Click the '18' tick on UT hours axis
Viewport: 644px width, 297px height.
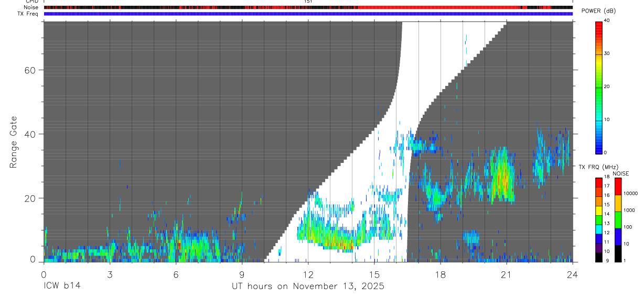[440, 274]
